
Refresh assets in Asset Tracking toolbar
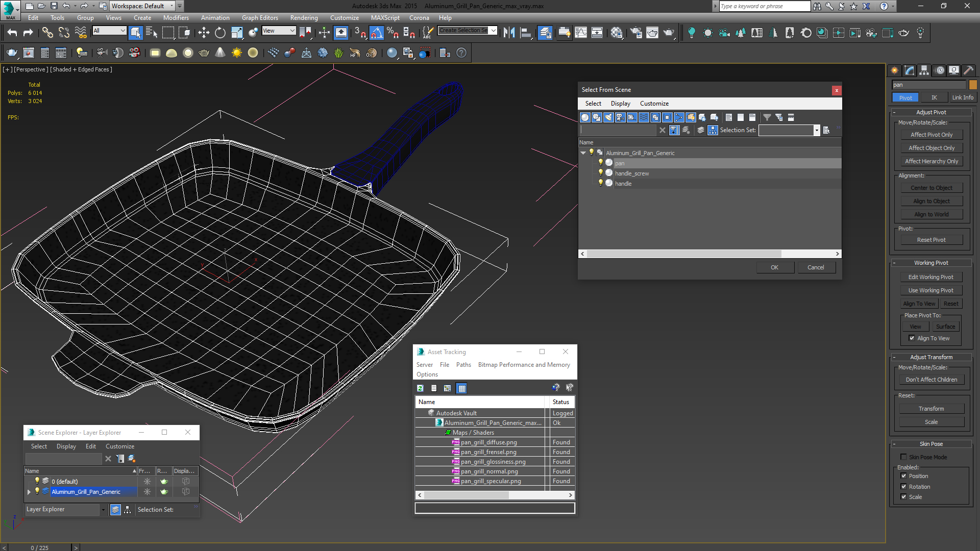(420, 388)
